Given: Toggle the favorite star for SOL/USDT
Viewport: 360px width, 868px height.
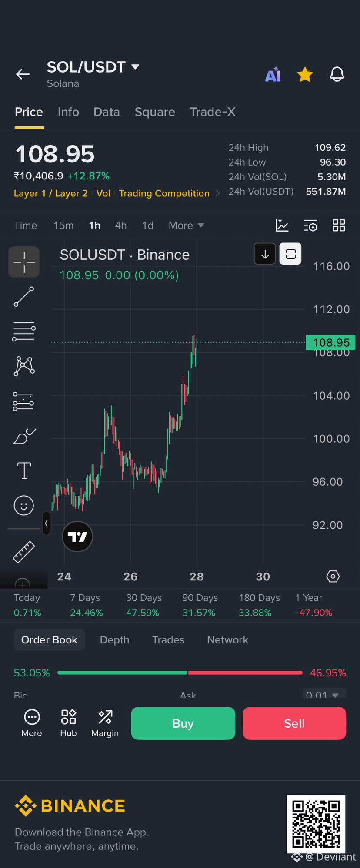Looking at the screenshot, I should click(x=305, y=74).
